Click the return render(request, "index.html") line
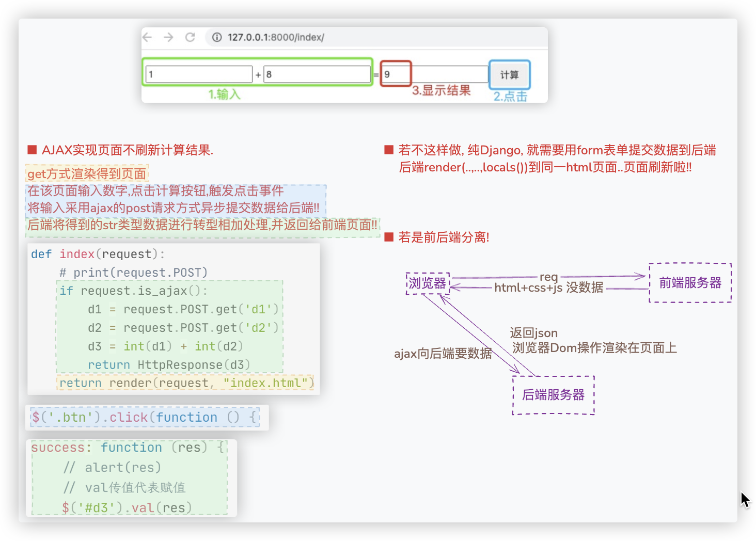The height and width of the screenshot is (541, 756). click(186, 383)
